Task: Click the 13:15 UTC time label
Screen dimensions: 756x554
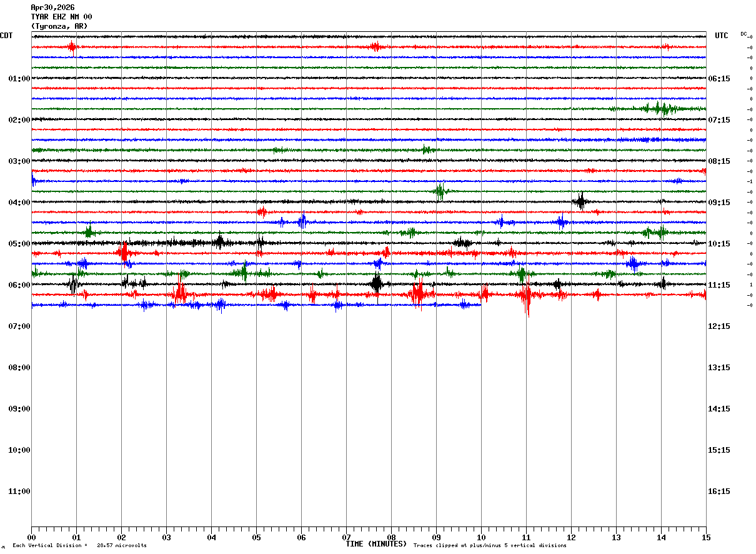Action: tap(720, 368)
